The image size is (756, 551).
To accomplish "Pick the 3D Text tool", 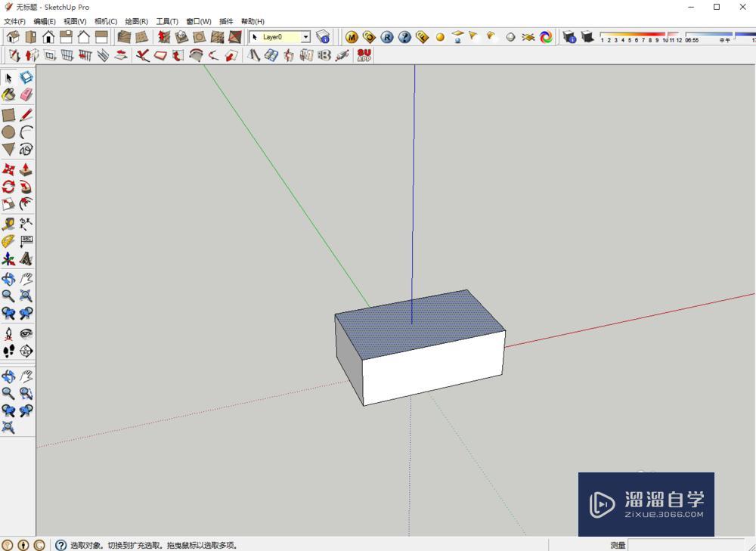I will click(26, 258).
